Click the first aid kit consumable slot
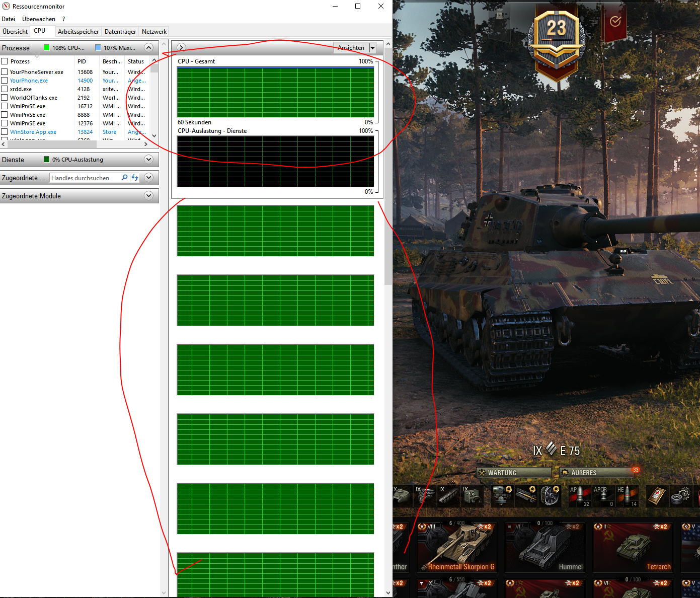The width and height of the screenshot is (700, 598). coord(656,495)
